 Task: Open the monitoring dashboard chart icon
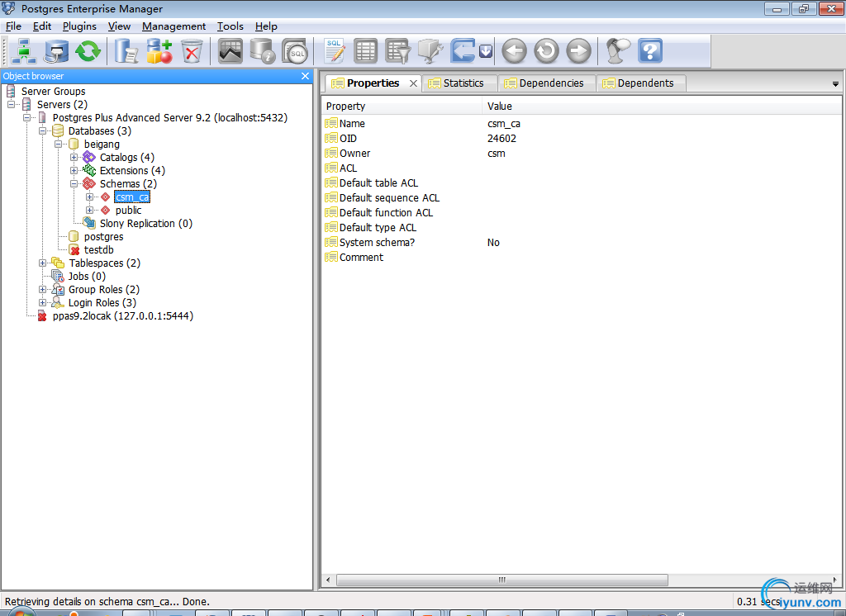(x=231, y=52)
